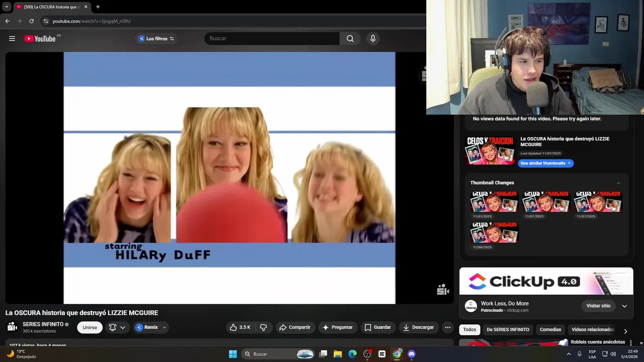Like the video showing 3.5 K
Image resolution: width=644 pixels, height=362 pixels.
pyautogui.click(x=240, y=327)
